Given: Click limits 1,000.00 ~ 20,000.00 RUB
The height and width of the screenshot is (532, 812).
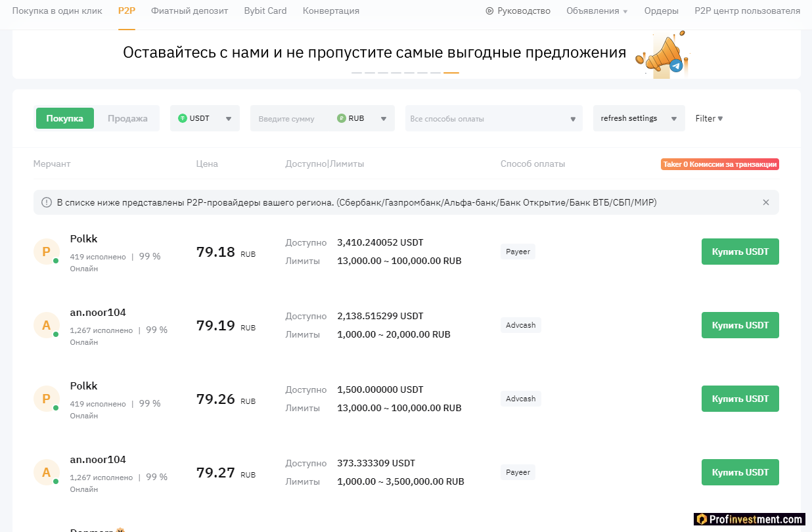Looking at the screenshot, I should click(394, 334).
